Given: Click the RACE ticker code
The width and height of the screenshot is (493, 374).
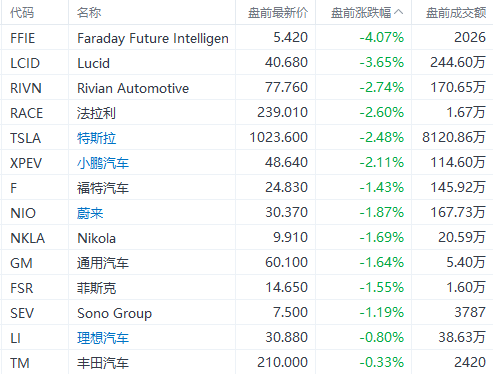Looking at the screenshot, I should (x=27, y=113).
